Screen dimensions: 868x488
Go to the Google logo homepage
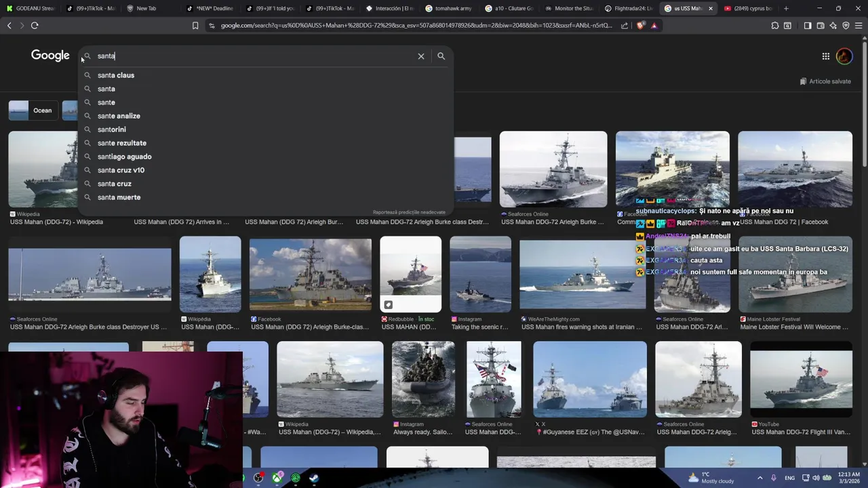point(50,56)
